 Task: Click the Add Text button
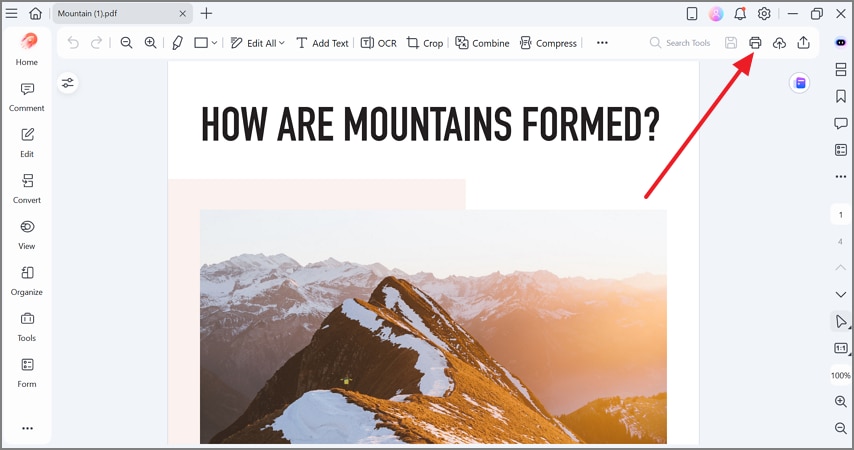coord(322,43)
